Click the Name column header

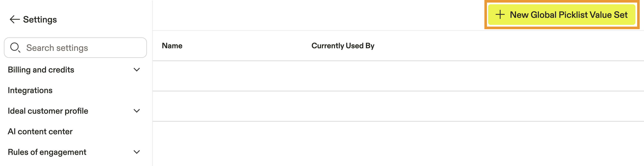pyautogui.click(x=172, y=46)
